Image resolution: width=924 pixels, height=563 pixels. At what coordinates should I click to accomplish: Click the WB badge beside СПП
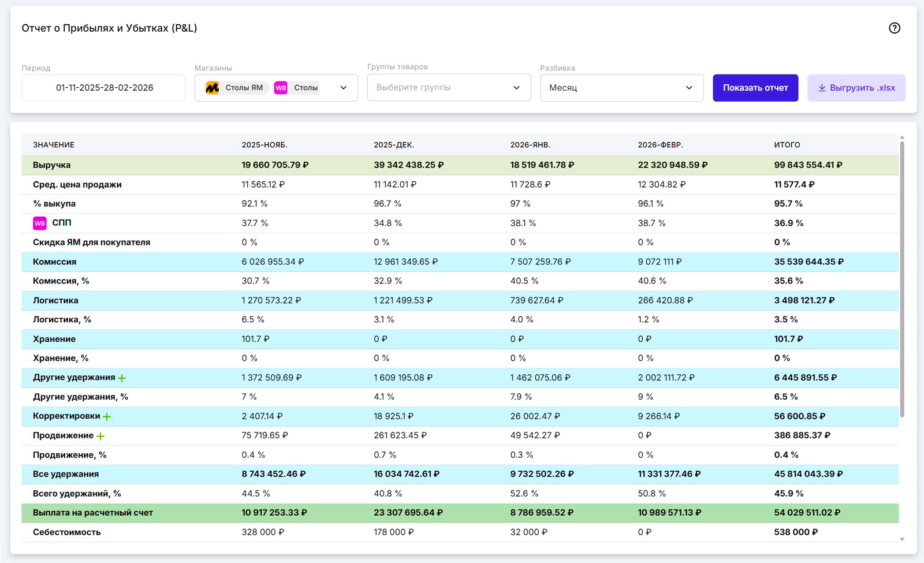39,223
